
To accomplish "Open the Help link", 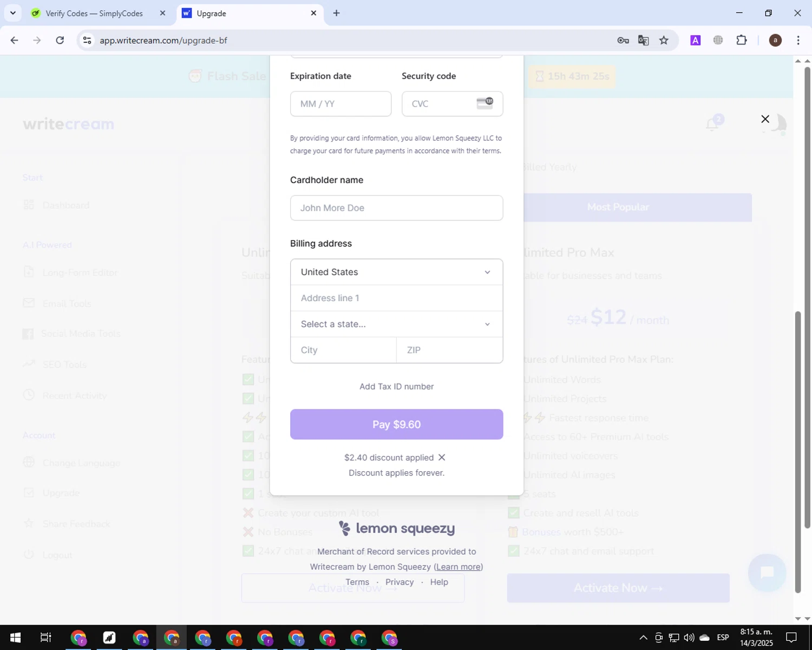I will pos(439,582).
